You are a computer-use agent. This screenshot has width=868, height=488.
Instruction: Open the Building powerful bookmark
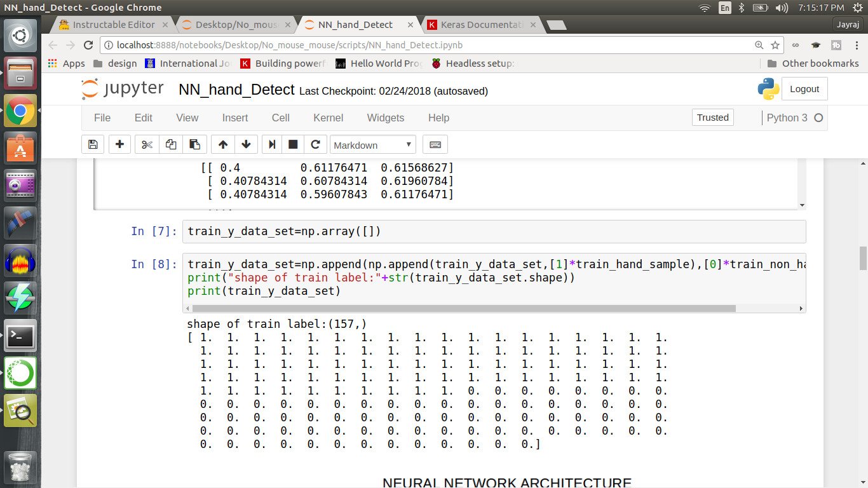tap(283, 64)
